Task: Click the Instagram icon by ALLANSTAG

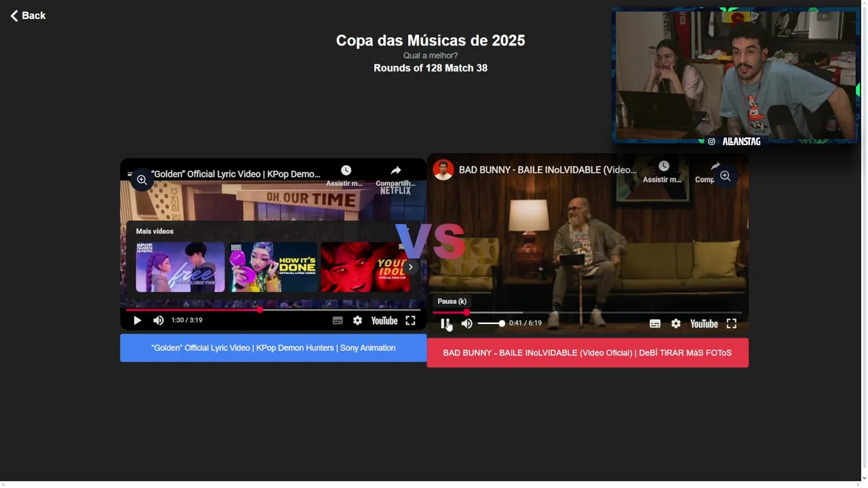Action: (x=711, y=142)
